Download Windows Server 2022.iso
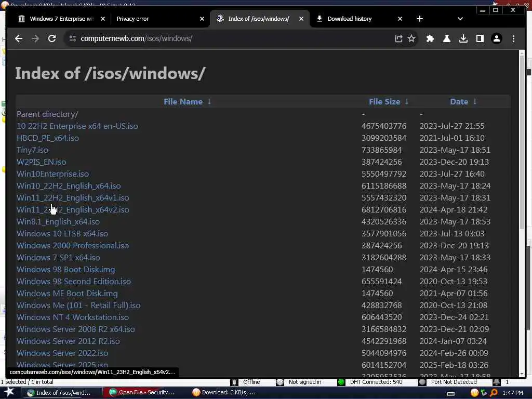 pyautogui.click(x=62, y=353)
